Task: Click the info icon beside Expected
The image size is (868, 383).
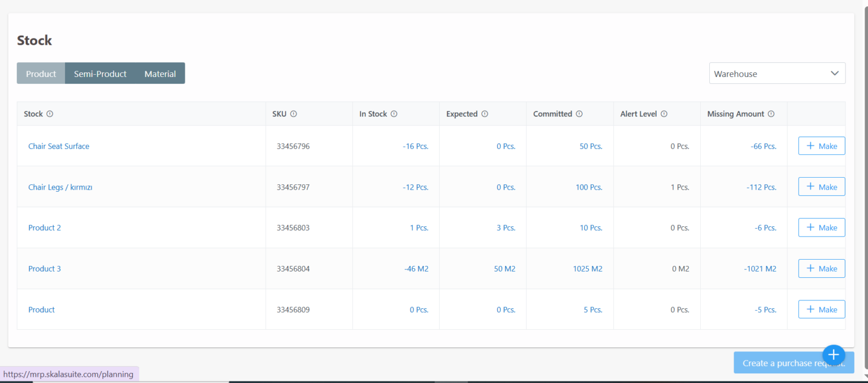Action: pyautogui.click(x=484, y=114)
